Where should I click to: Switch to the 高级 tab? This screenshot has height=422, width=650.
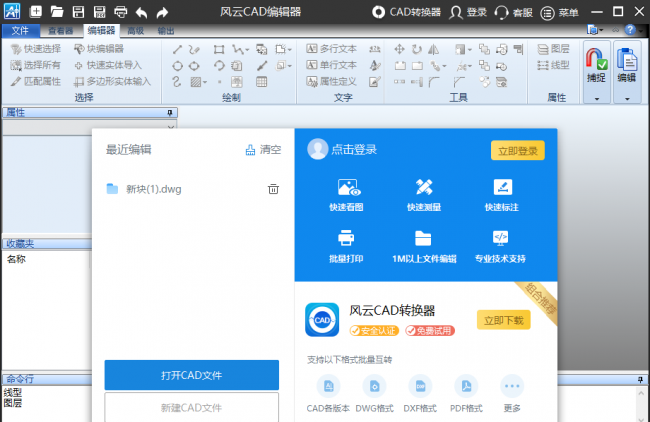click(136, 31)
